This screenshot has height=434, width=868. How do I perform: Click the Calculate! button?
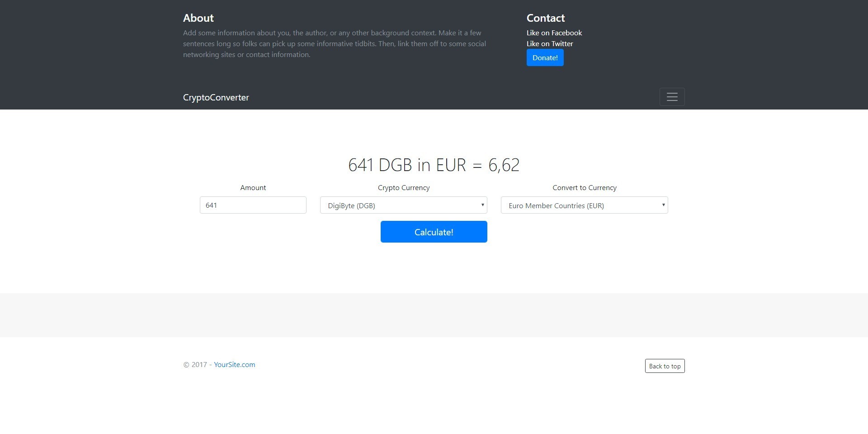click(x=434, y=232)
